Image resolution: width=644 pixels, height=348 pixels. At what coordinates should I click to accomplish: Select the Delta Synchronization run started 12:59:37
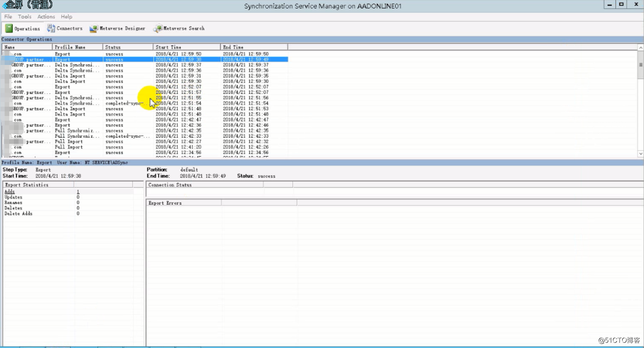(x=145, y=65)
